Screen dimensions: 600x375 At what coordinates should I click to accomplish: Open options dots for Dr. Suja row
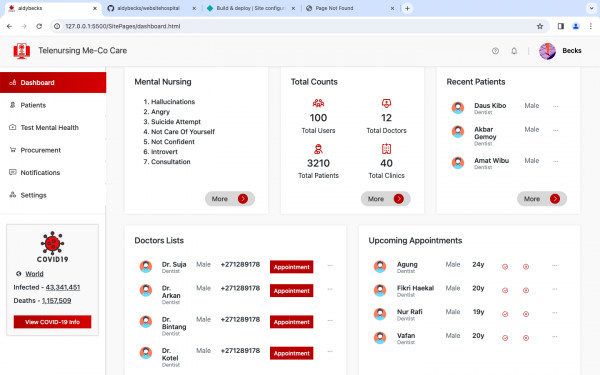click(x=330, y=265)
